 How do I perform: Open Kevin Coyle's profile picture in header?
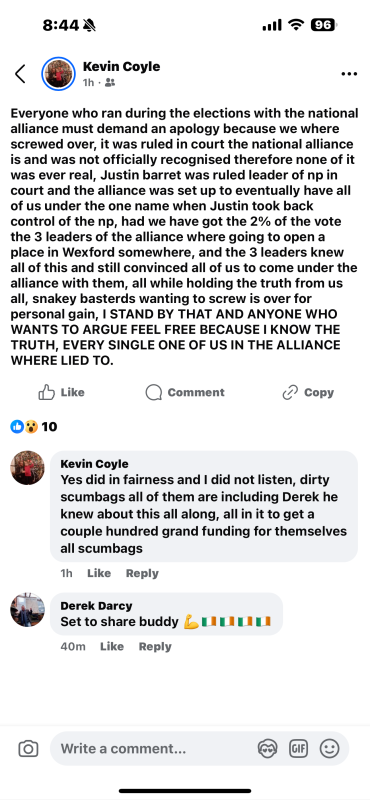(59, 74)
